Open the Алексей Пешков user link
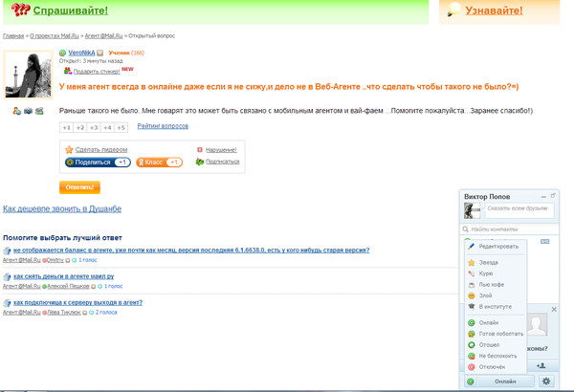Image resolution: width=574 pixels, height=392 pixels. pyautogui.click(x=68, y=286)
